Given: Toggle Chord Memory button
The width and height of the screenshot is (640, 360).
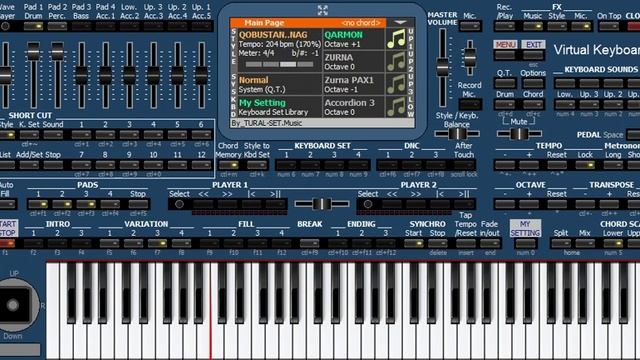Looking at the screenshot, I should tap(229, 165).
